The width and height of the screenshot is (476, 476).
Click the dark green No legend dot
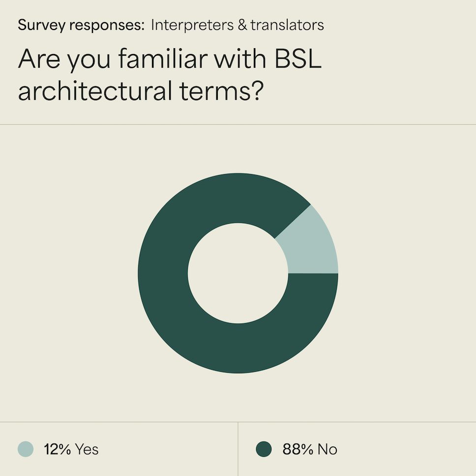tap(264, 449)
